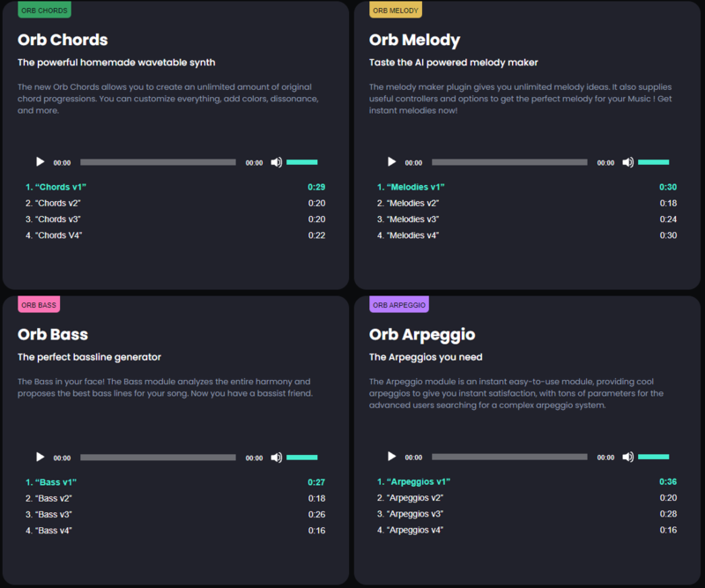Set the Orb Arpeggio volume level bar
The width and height of the screenshot is (705, 588).
[x=653, y=457]
